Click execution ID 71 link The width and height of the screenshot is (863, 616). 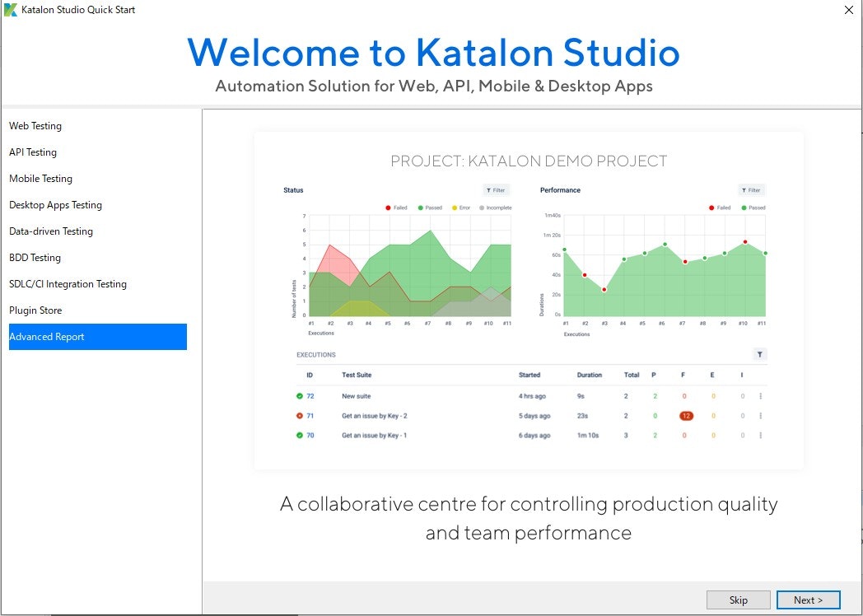point(310,416)
